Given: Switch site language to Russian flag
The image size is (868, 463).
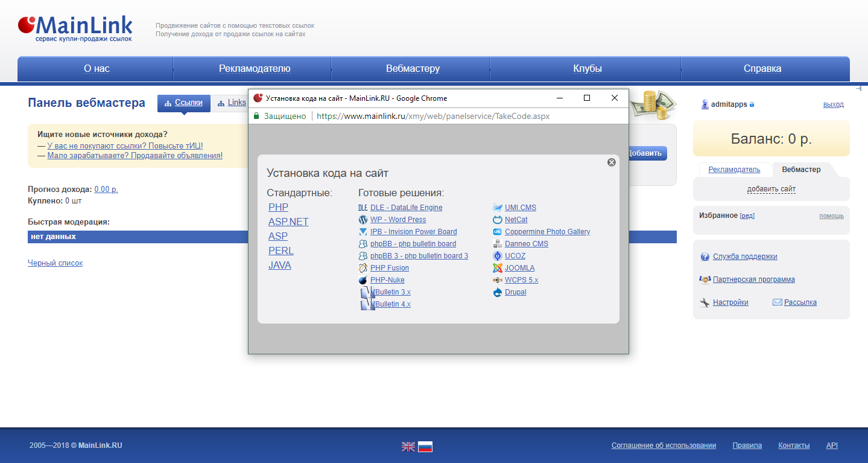Looking at the screenshot, I should pyautogui.click(x=425, y=447).
